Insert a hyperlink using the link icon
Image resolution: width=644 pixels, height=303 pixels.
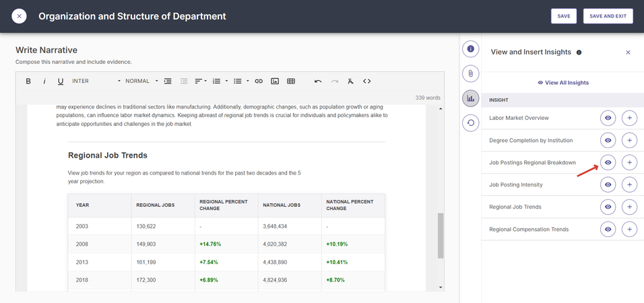pos(258,81)
